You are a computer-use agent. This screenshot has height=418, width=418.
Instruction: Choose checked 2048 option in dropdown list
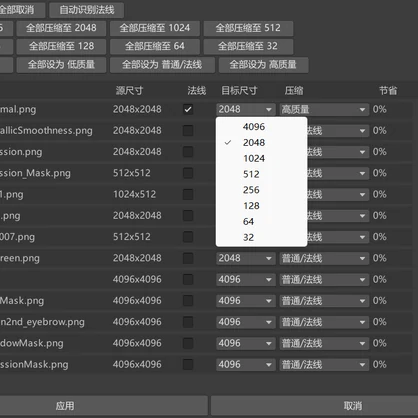pos(261,143)
